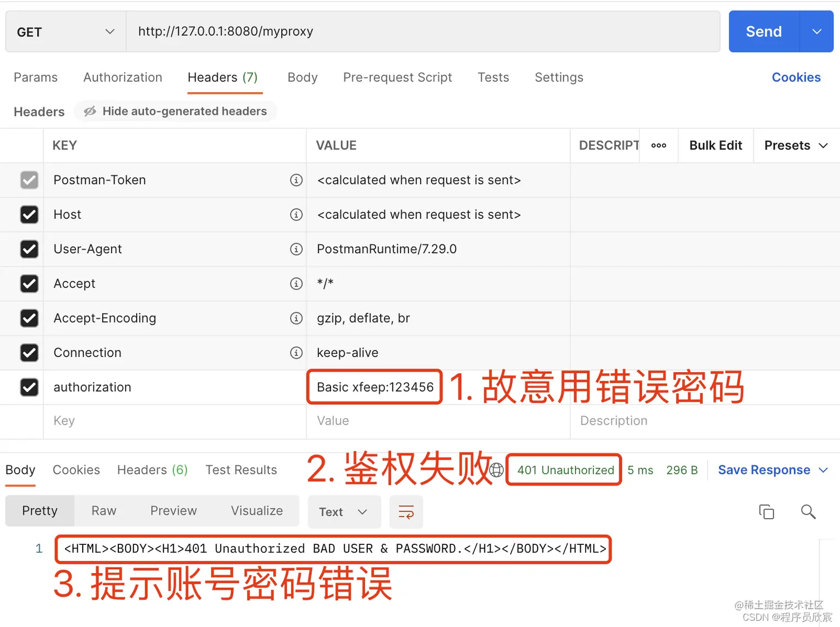Image resolution: width=840 pixels, height=627 pixels.
Task: Switch to Visualize response view
Action: [x=257, y=511]
